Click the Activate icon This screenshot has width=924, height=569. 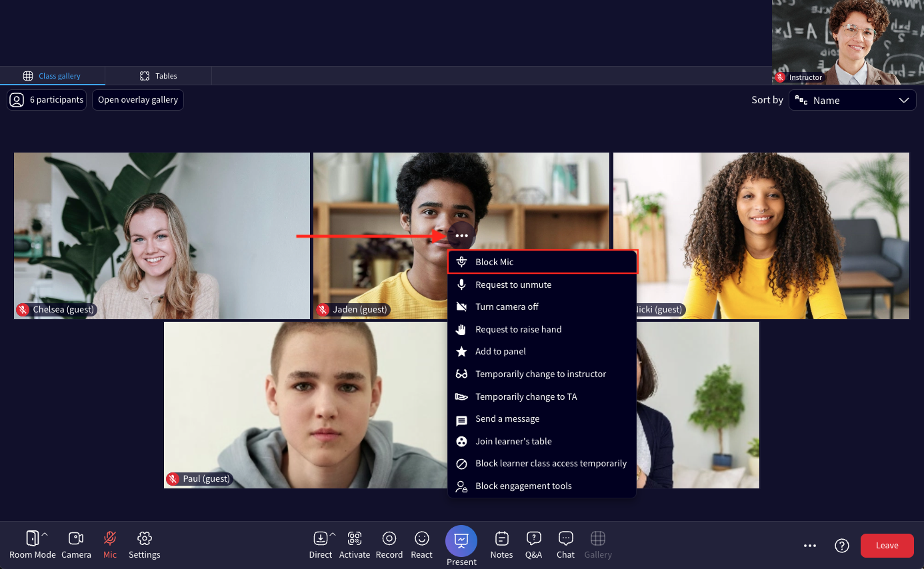[355, 544]
